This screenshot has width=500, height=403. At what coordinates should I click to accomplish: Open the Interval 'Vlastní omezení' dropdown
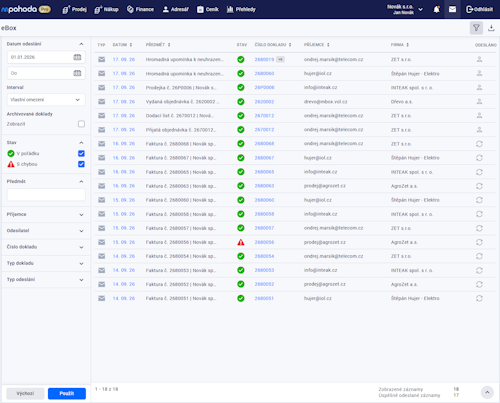tap(46, 100)
